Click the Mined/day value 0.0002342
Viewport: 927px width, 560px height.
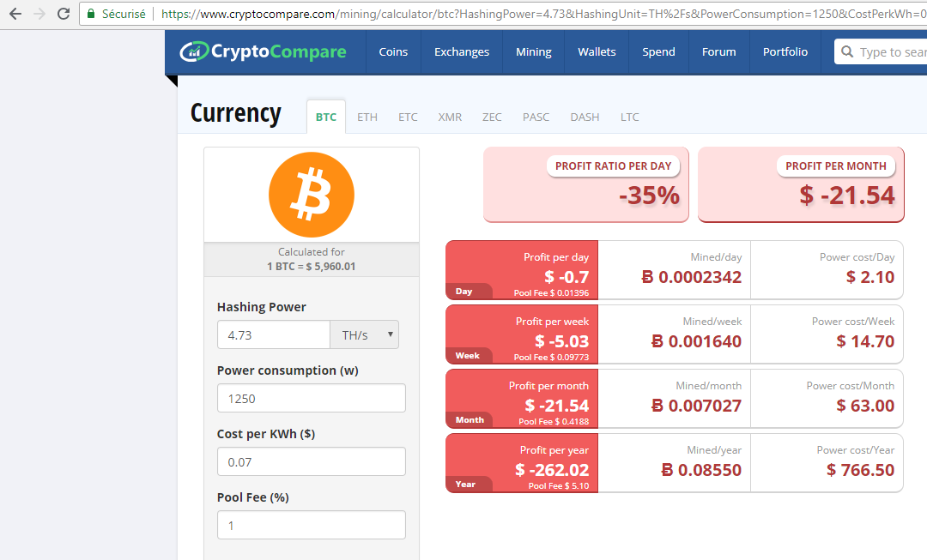point(692,276)
